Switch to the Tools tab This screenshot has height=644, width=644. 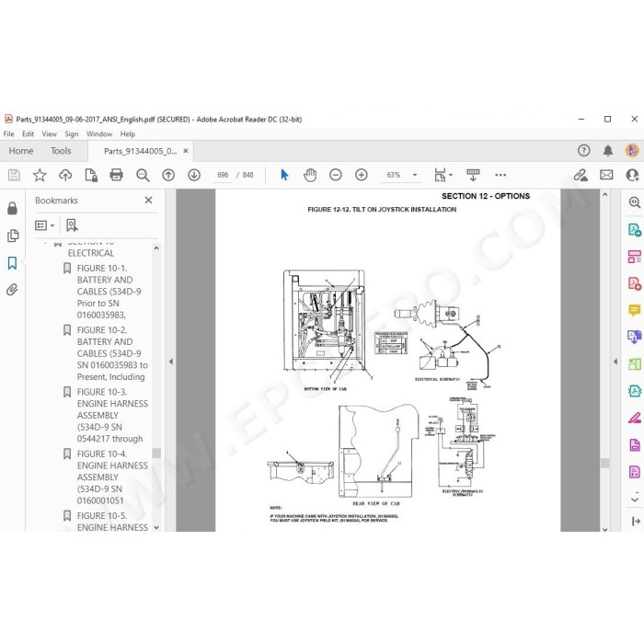(x=61, y=151)
